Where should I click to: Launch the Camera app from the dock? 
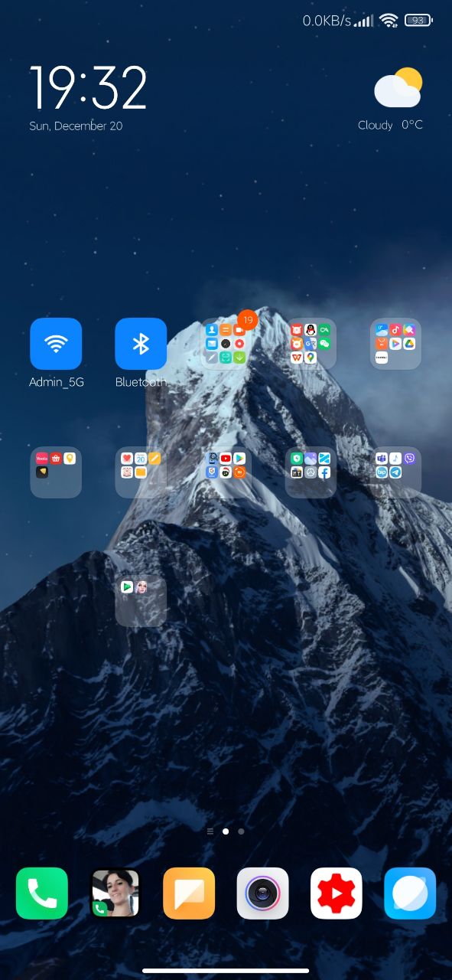point(262,893)
